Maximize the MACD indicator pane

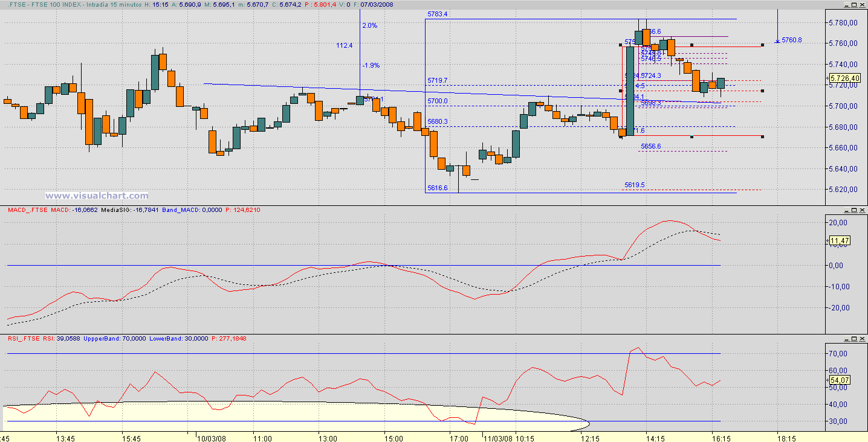[x=854, y=210]
